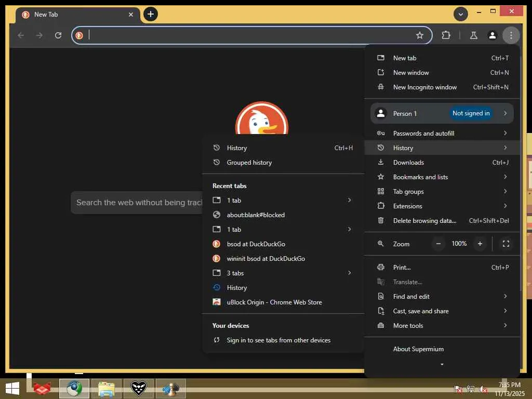Open the red bird app in taskbar
The image size is (532, 399).
[x=42, y=389]
